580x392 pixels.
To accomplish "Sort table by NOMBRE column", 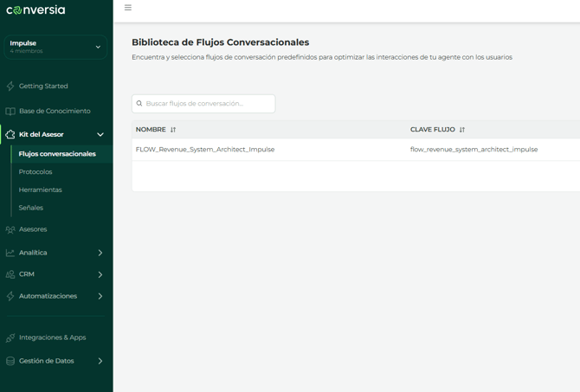I will 173,130.
